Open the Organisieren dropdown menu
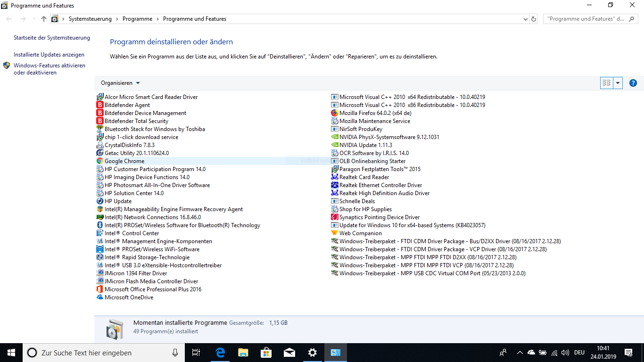The width and height of the screenshot is (644, 362). pos(120,83)
